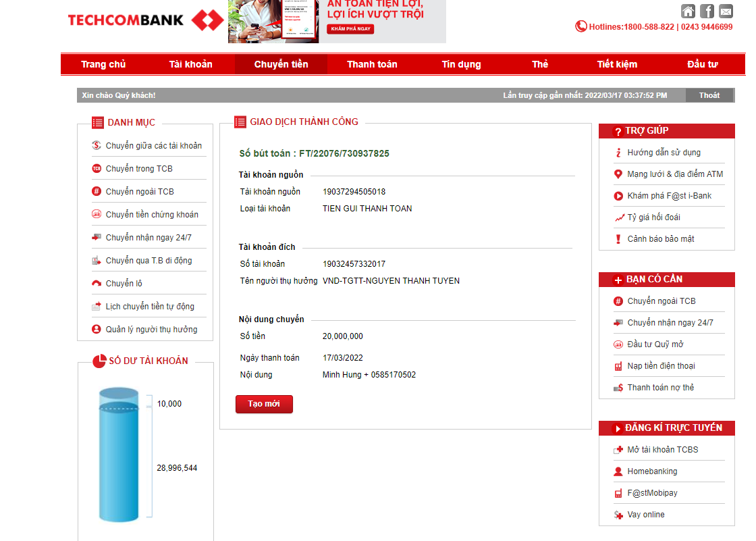Screen dimensions: 756x541
Task: Open Homebanking registration link
Action: click(652, 471)
